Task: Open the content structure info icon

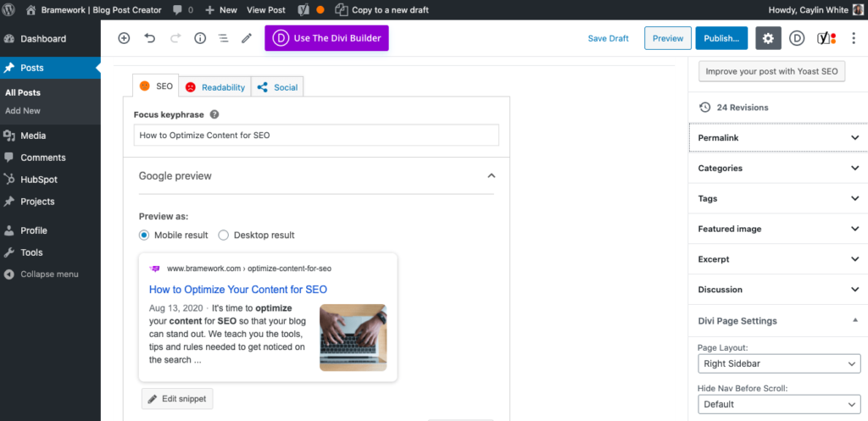Action: click(200, 38)
